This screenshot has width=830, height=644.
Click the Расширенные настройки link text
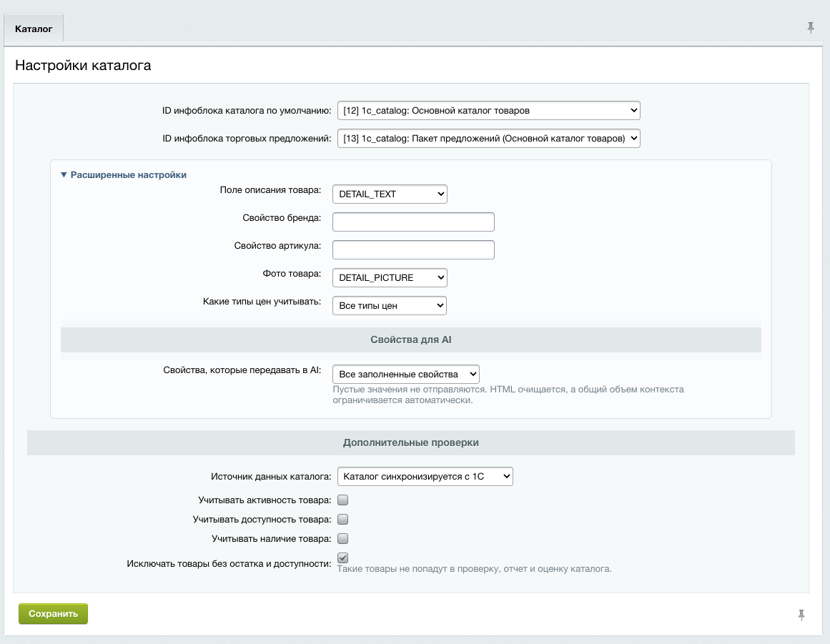point(129,174)
